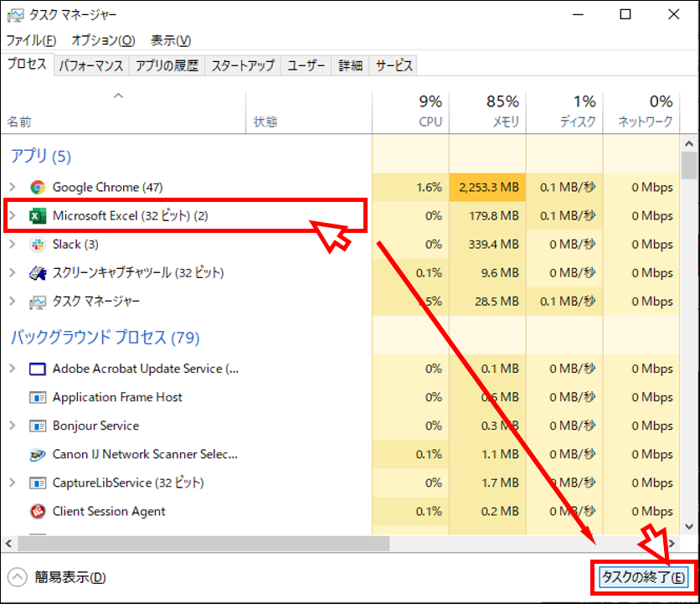Viewport: 700px width, 604px height.
Task: Click Chrome's 2,253.3 MB memory value
Action: (489, 187)
